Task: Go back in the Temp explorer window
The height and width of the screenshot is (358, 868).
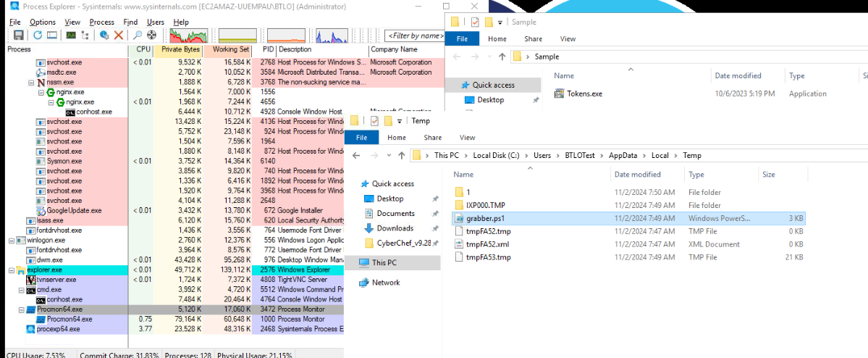Action: 356,156
